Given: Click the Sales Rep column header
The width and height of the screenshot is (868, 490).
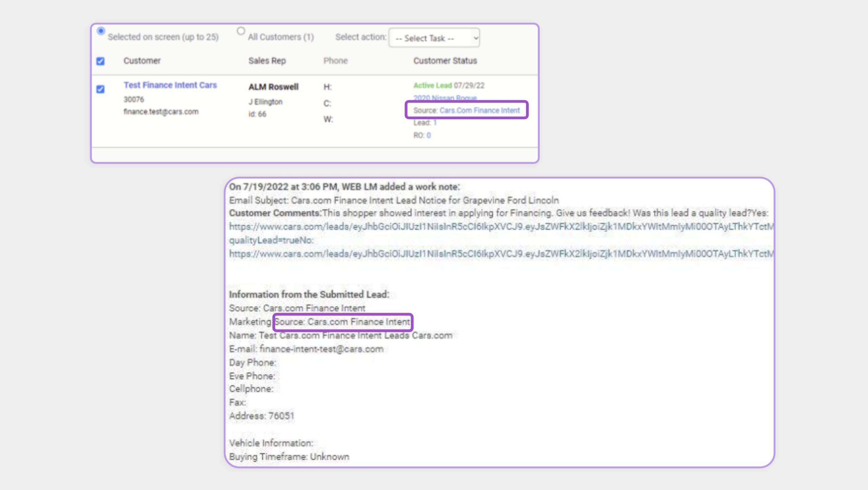Looking at the screenshot, I should coord(267,61).
